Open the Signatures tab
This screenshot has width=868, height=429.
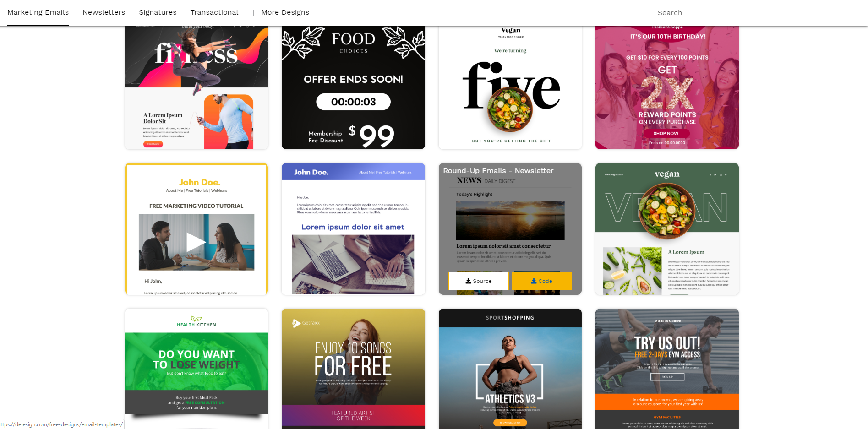click(158, 12)
